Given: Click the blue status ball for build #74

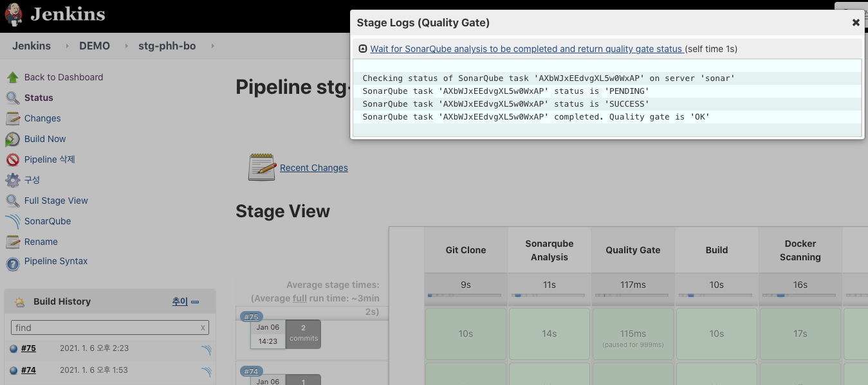Looking at the screenshot, I should tap(14, 371).
